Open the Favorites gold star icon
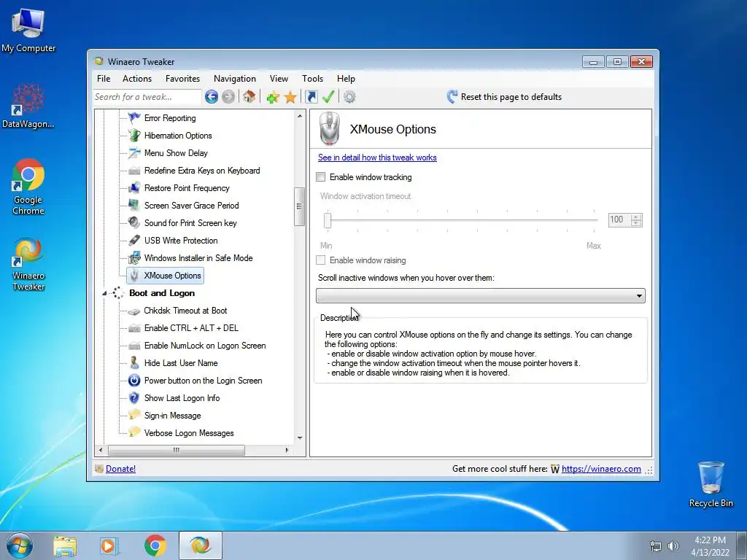The height and width of the screenshot is (560, 747). (290, 97)
